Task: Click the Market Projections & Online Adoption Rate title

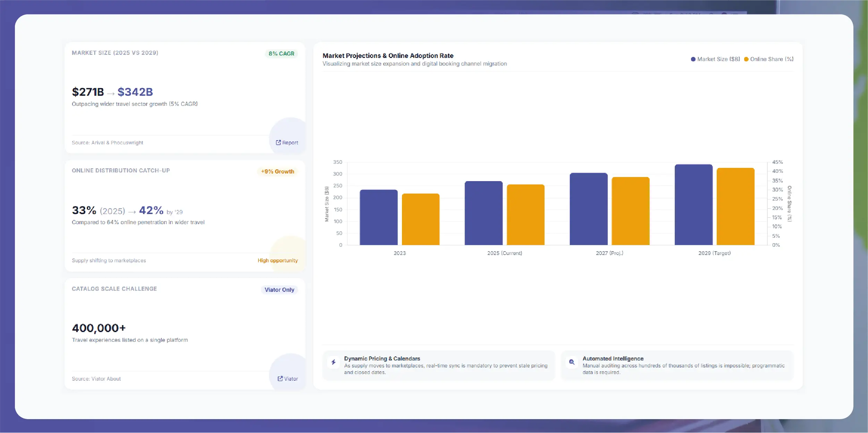Action: tap(388, 56)
